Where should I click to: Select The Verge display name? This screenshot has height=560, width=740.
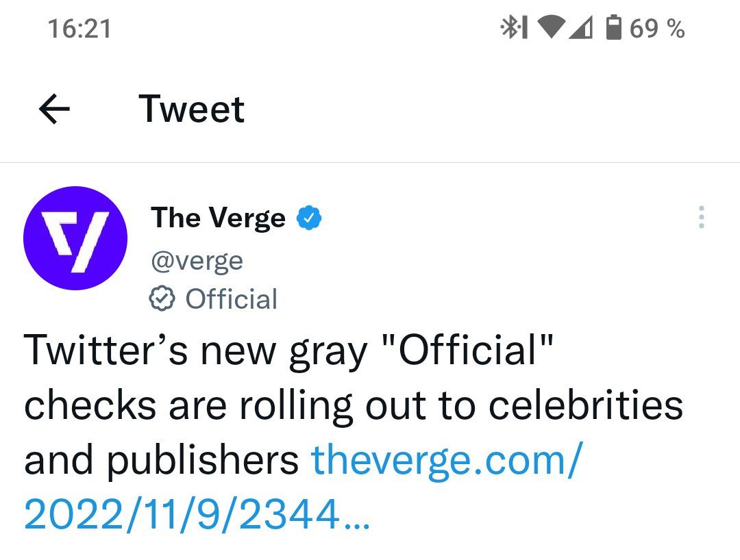219,218
